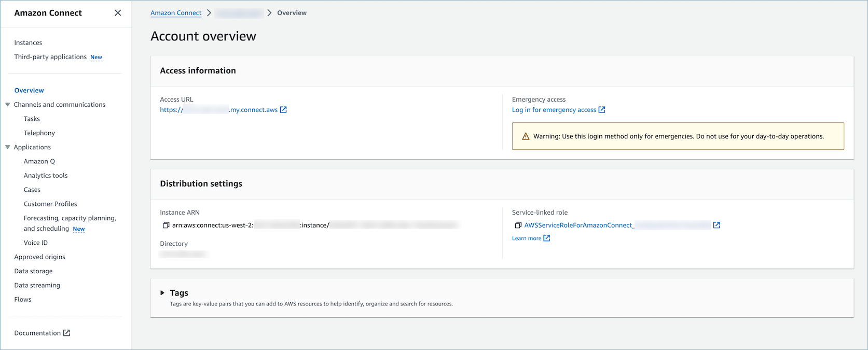Copy the Instance ARN with copy icon

pos(166,225)
